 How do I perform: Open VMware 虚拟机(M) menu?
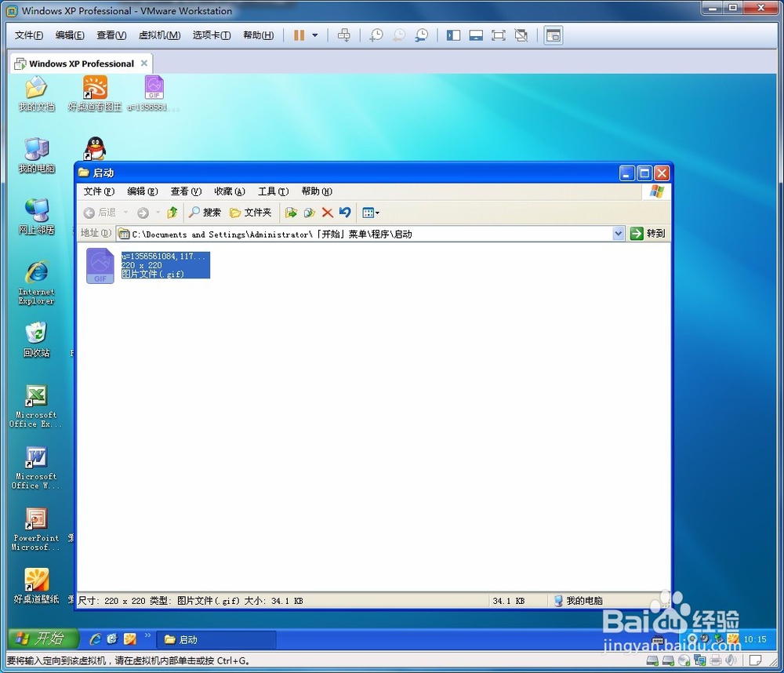tap(159, 35)
